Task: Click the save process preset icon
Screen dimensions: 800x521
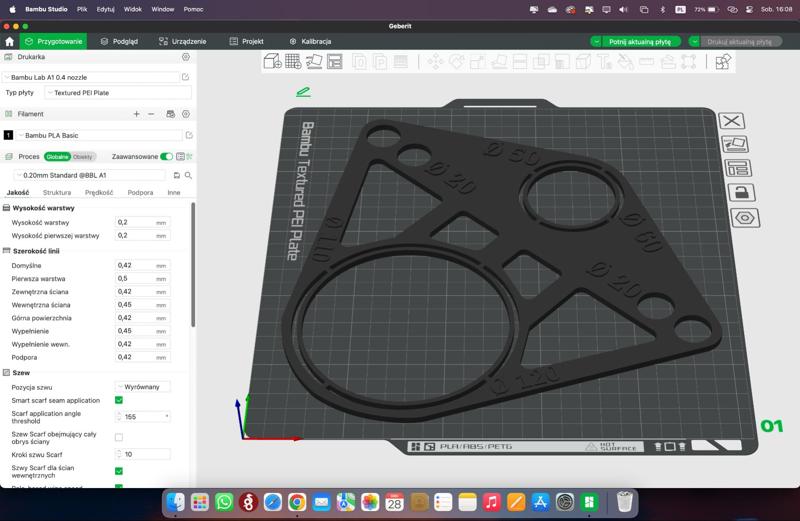Action: coord(177,175)
